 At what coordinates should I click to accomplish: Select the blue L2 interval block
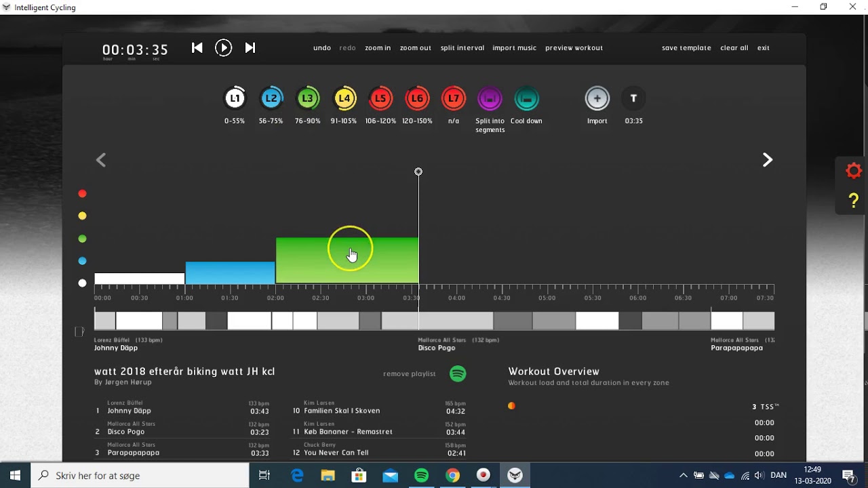tap(231, 273)
